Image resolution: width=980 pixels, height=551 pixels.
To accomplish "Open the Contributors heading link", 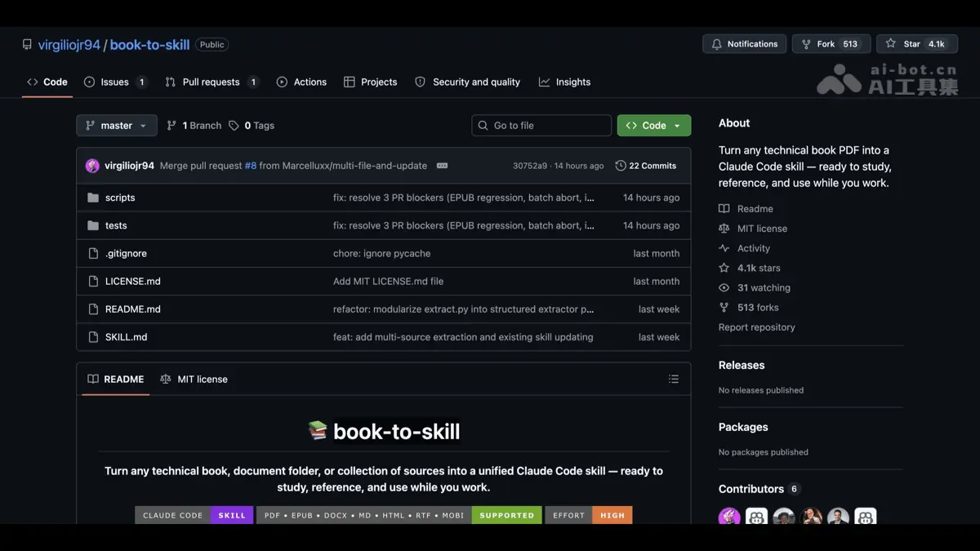I will (x=759, y=489).
